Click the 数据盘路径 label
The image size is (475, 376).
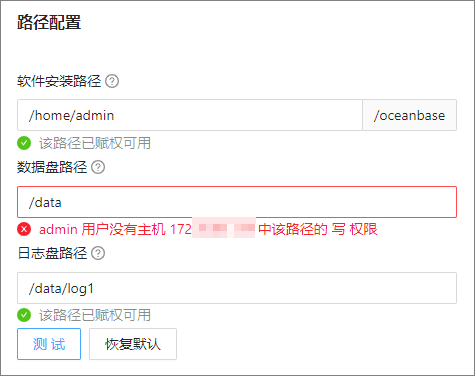point(52,167)
